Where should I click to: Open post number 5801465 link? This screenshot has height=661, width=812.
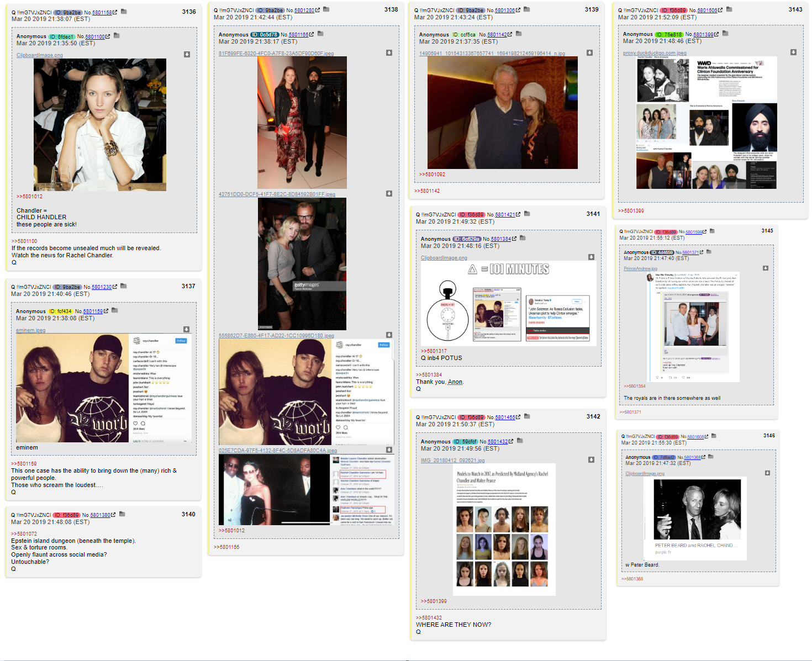tap(505, 417)
